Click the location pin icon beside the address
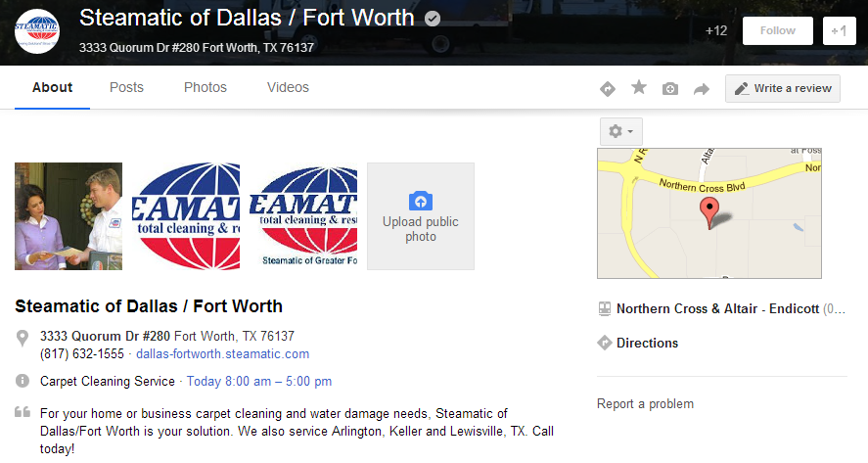 coord(23,338)
